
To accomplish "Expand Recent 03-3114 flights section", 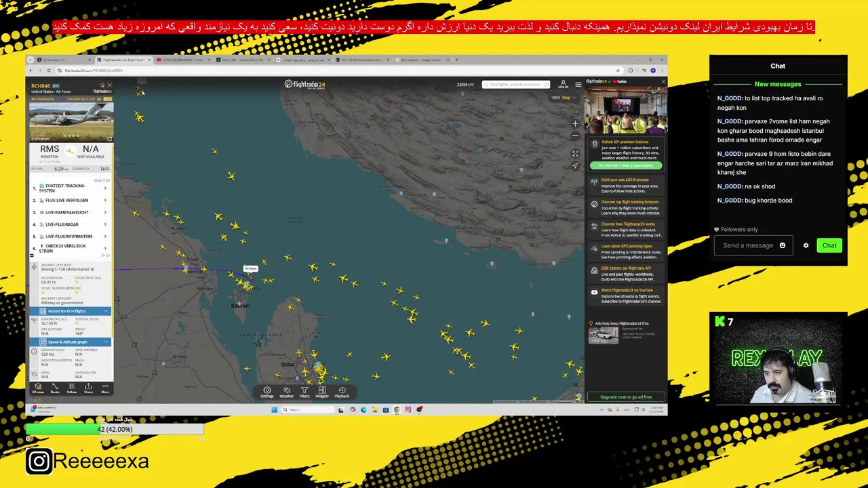I will [71, 311].
